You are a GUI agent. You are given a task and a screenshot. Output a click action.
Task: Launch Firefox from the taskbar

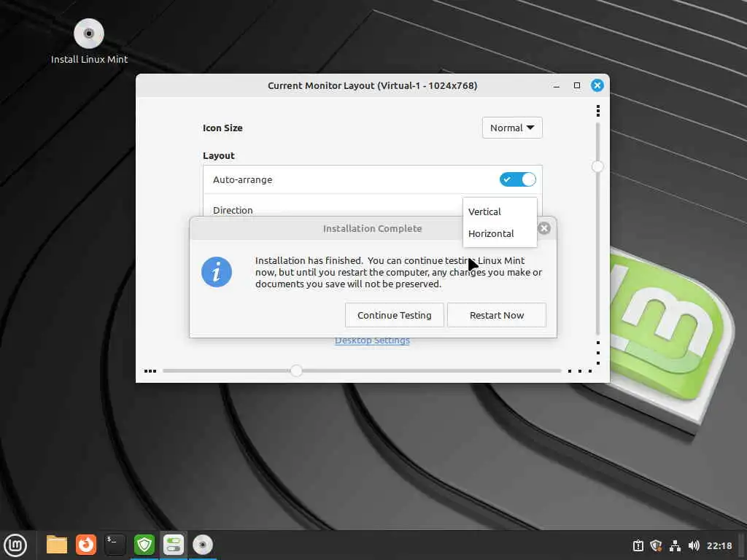(86, 545)
